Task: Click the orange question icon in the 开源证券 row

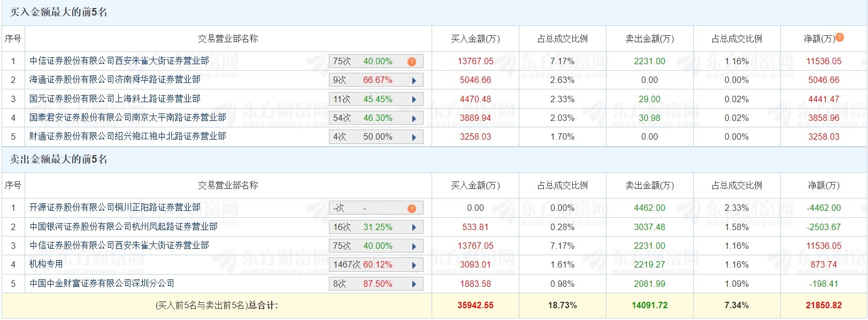Action: point(411,208)
